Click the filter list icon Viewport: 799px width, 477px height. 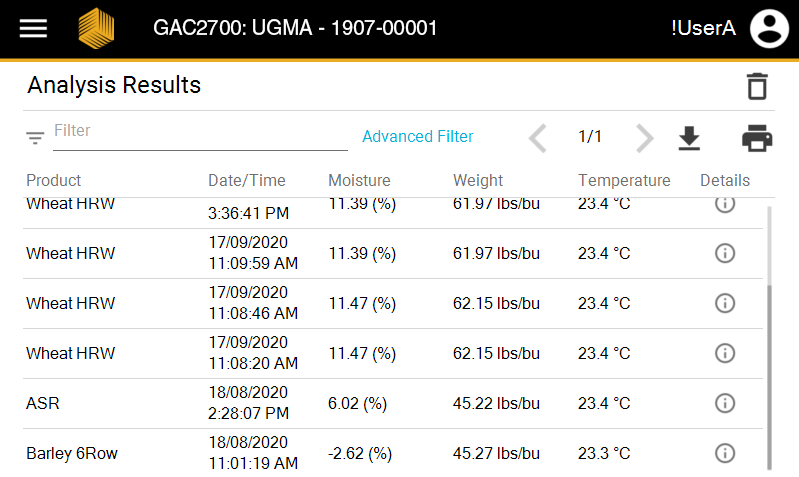(x=35, y=138)
